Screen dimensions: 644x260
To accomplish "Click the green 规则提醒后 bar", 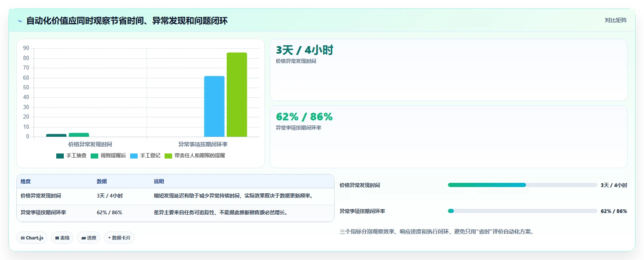I will point(79,135).
